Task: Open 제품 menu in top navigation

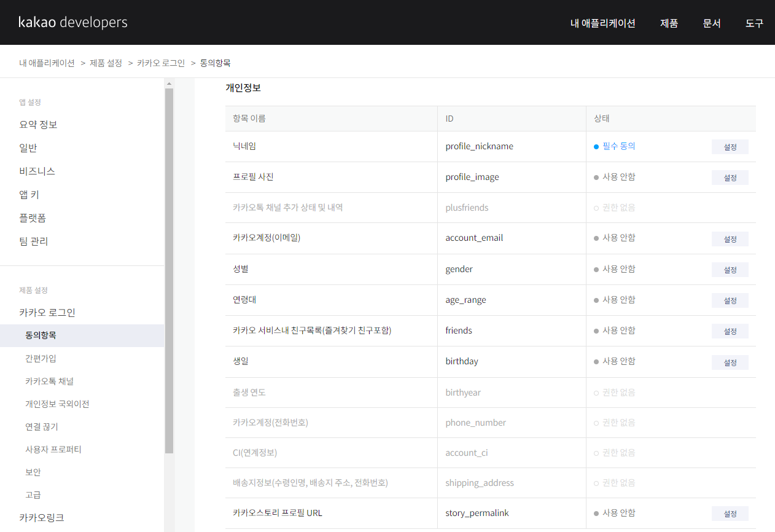Action: [x=669, y=23]
